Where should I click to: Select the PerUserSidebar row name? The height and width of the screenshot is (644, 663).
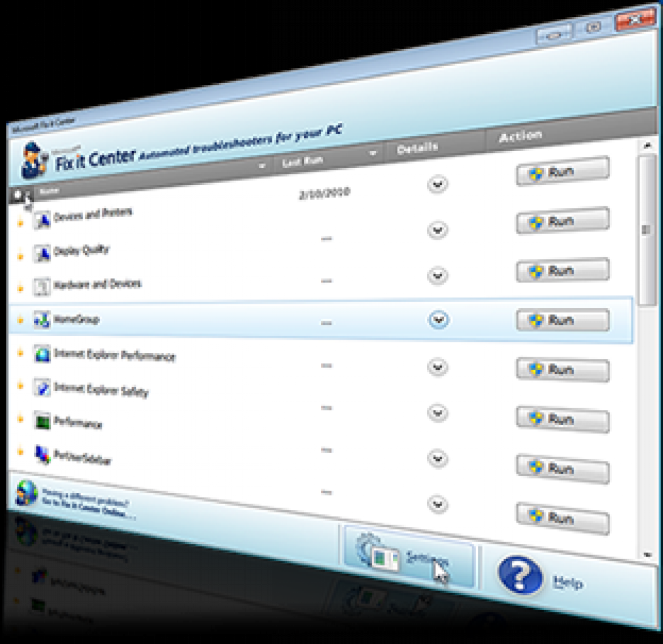tap(82, 457)
